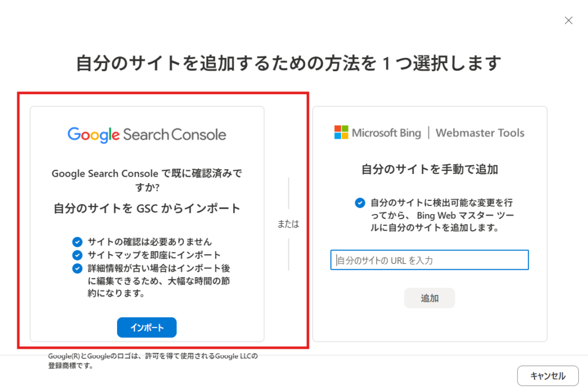
Task: Close the add-site dialog with the X
Action: click(x=568, y=21)
